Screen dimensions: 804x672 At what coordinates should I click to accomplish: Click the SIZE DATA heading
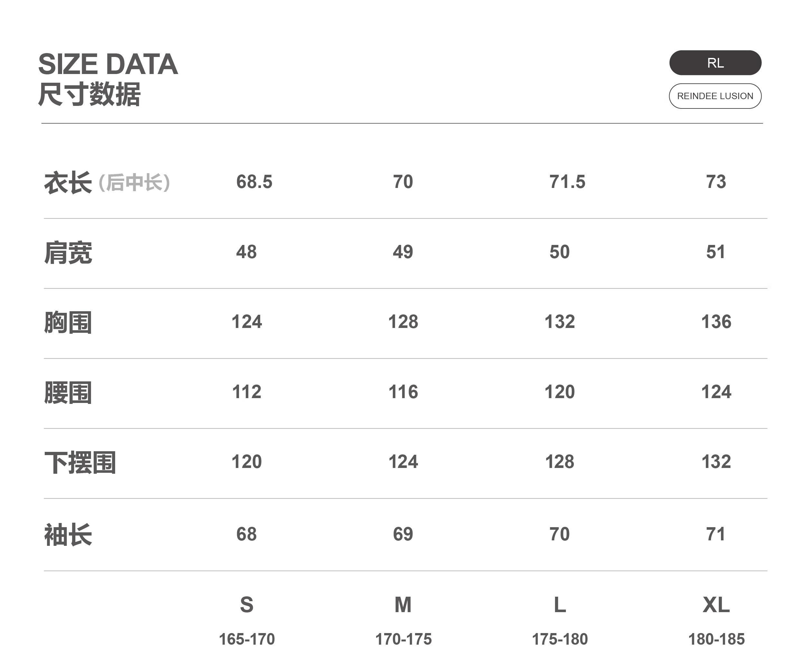(108, 64)
